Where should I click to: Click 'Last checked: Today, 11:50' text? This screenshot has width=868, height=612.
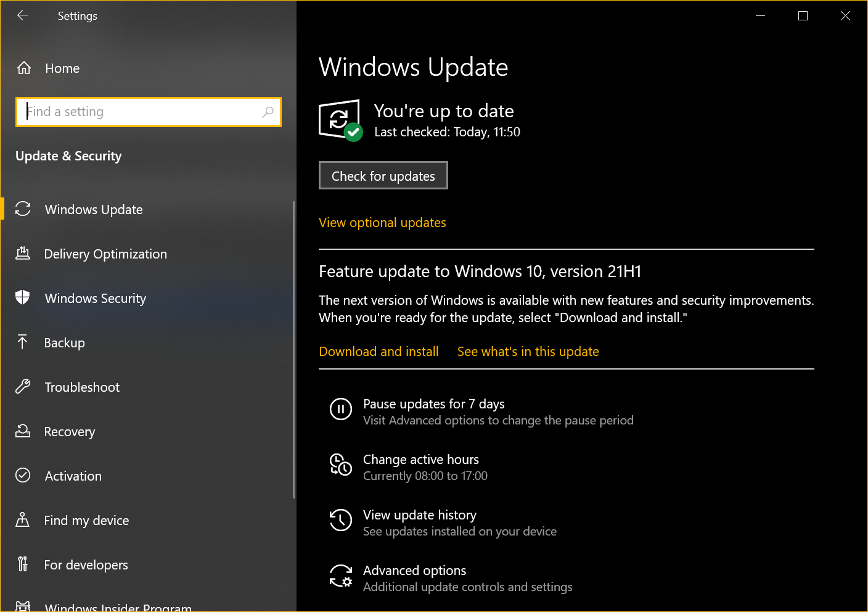[x=447, y=132]
